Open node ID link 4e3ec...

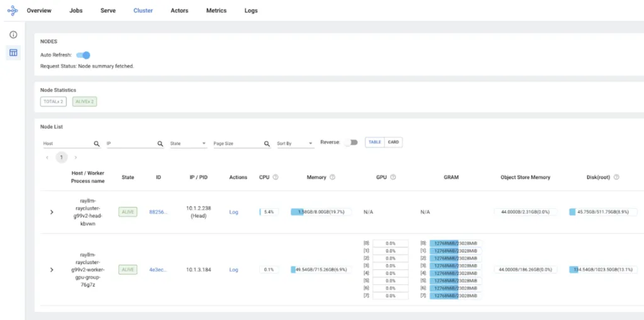click(x=158, y=270)
